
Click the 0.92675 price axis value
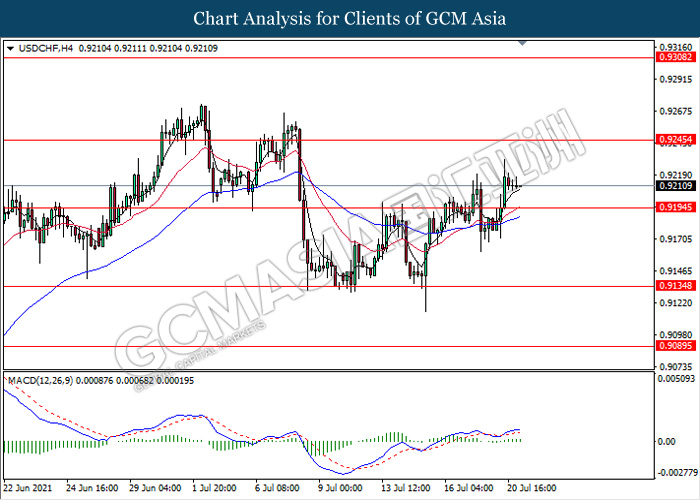676,111
